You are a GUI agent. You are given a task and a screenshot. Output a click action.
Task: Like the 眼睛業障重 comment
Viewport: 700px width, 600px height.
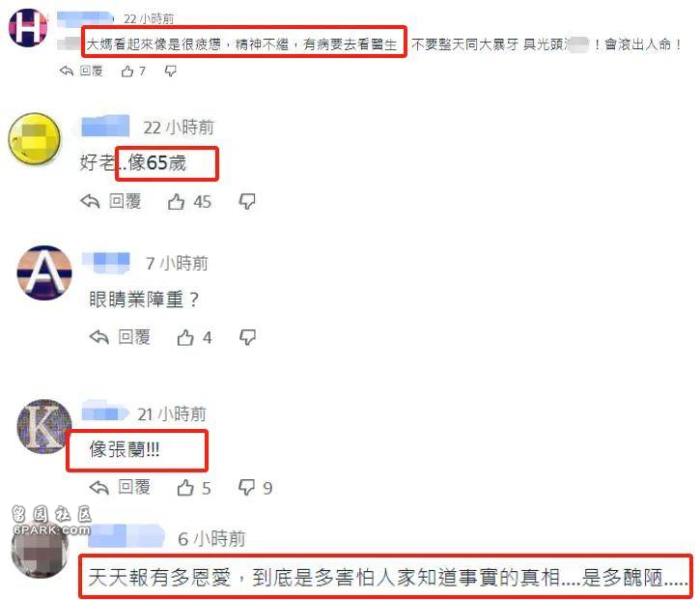point(184,337)
